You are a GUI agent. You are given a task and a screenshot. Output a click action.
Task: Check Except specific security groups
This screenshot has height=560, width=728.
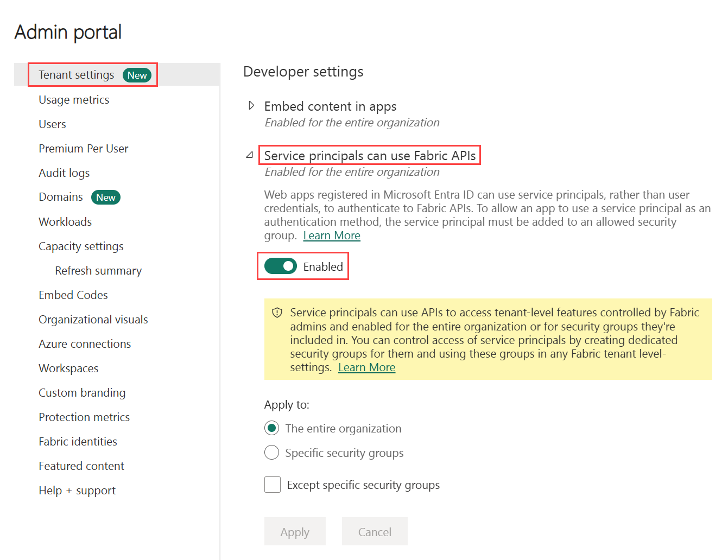[273, 484]
